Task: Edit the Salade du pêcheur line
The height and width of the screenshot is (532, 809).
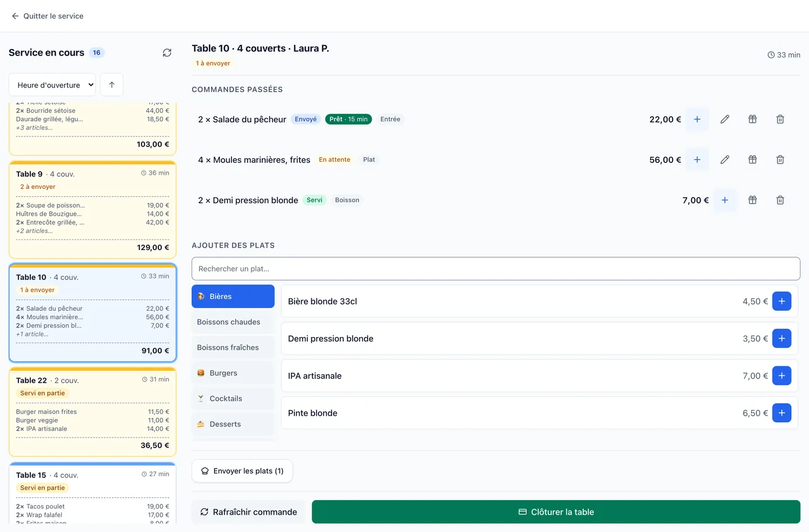Action: [x=725, y=119]
